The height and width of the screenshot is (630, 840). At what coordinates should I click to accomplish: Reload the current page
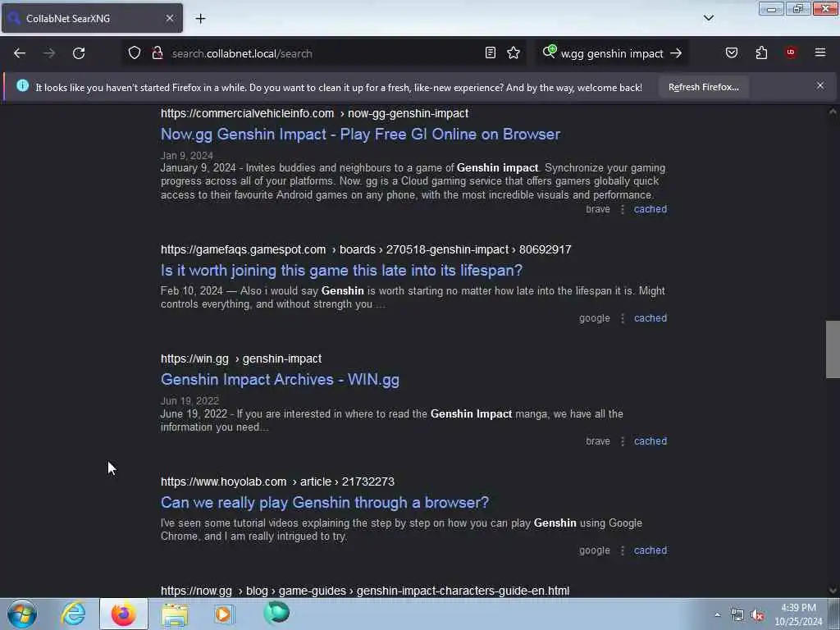(79, 53)
